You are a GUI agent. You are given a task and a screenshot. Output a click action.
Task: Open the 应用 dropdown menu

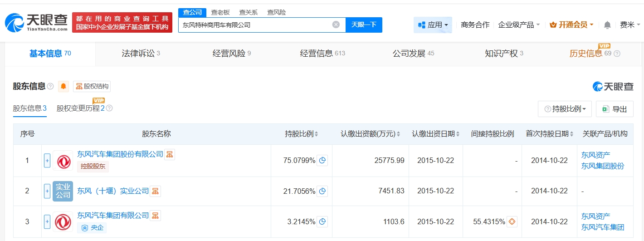(433, 25)
